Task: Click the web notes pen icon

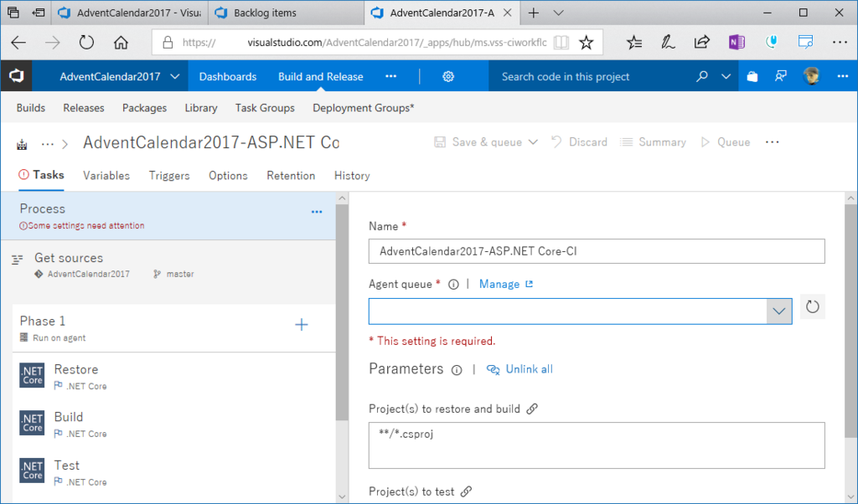Action: coord(668,42)
